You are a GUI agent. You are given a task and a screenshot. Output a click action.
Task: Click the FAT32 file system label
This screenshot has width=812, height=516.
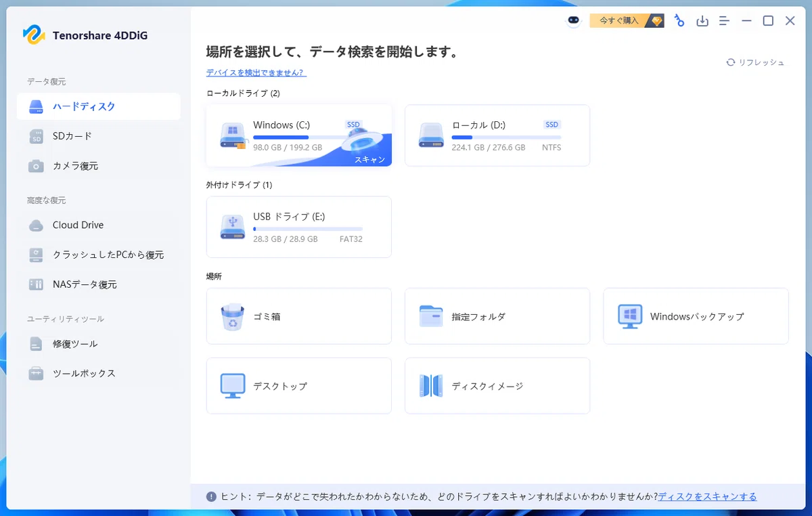[x=351, y=239]
